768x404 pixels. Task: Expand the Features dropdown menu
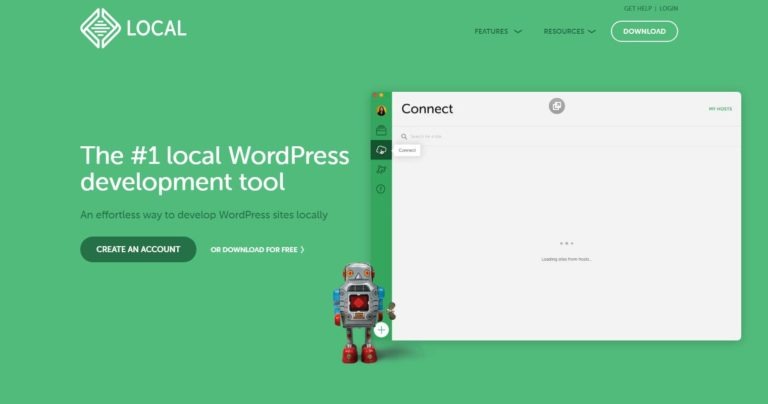[x=498, y=31]
